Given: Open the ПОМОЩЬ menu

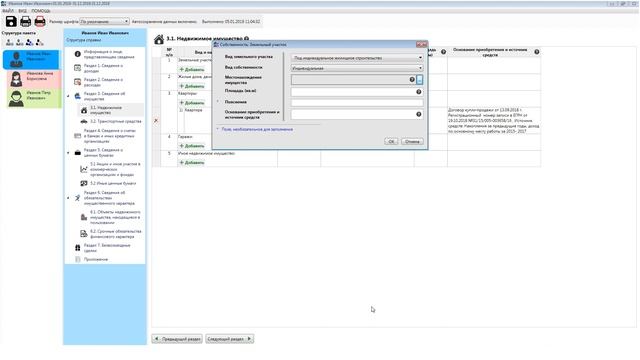Looking at the screenshot, I should [x=41, y=11].
